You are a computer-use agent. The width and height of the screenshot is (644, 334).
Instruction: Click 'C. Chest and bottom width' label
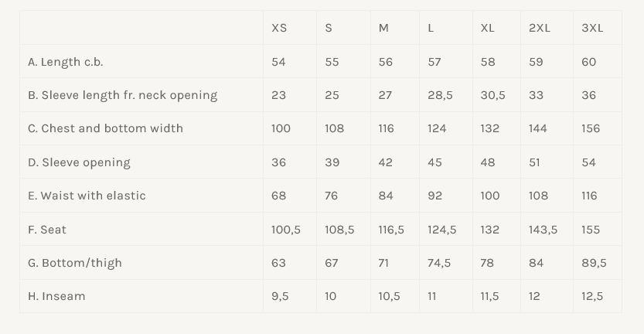tap(105, 128)
